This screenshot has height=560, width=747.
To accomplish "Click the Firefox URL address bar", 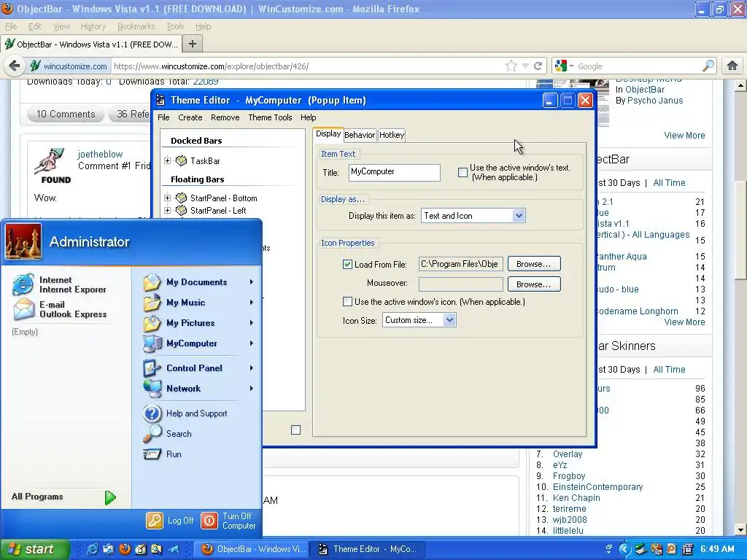I will (x=309, y=66).
